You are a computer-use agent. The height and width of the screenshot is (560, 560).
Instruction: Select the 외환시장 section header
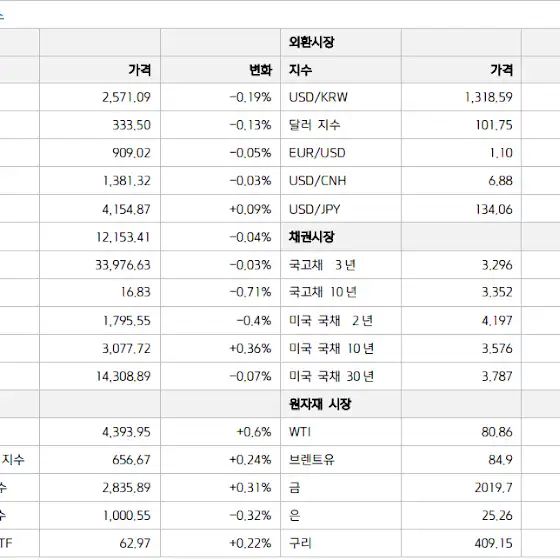(x=311, y=42)
